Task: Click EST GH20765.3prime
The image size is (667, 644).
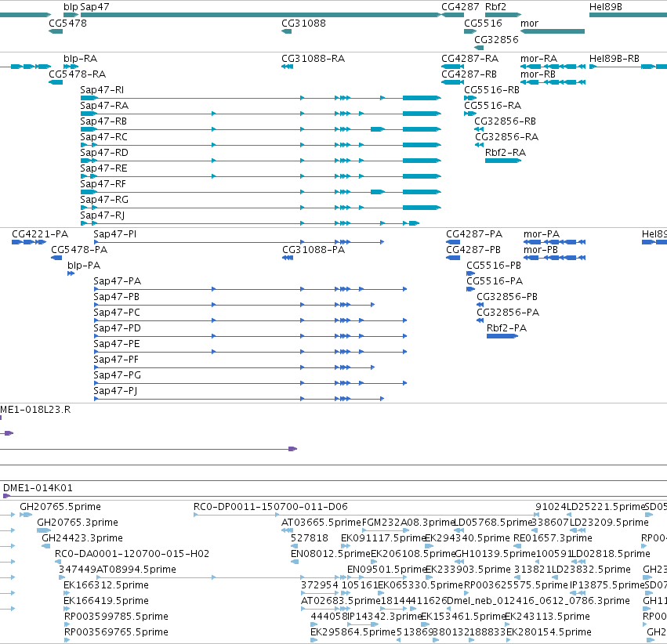Action: 78,523
